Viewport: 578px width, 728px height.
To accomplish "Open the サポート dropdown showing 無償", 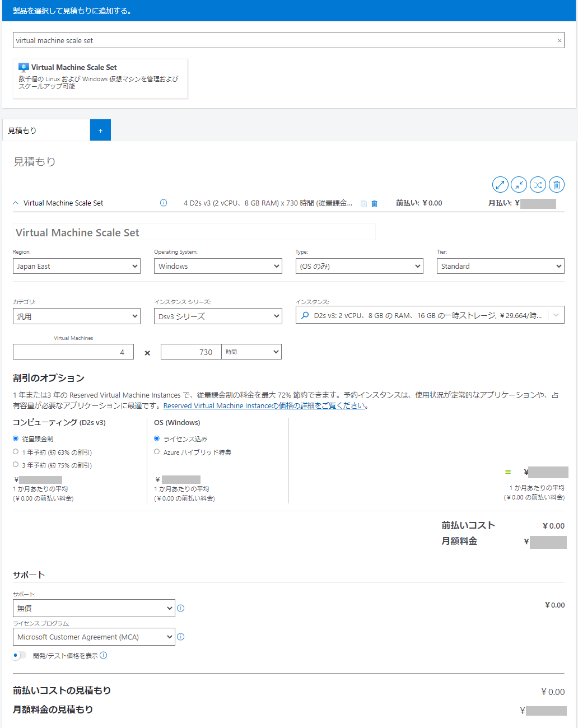I will (x=94, y=608).
